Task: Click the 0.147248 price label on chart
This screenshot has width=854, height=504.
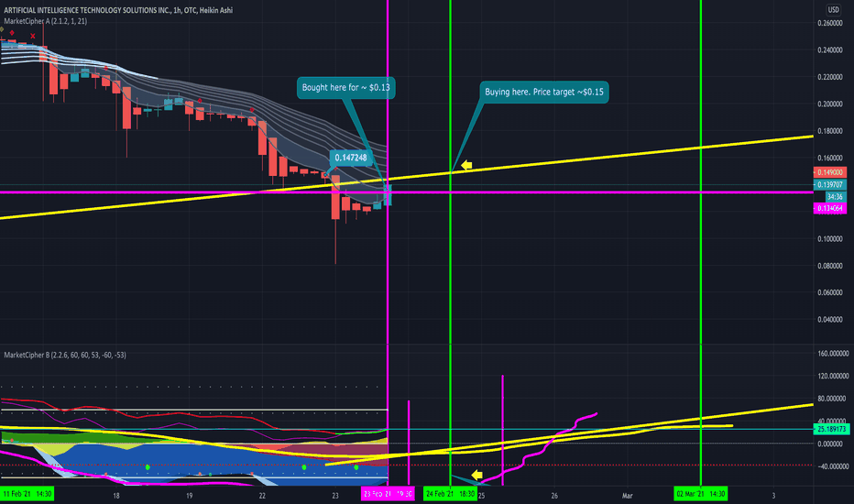Action: [x=351, y=158]
